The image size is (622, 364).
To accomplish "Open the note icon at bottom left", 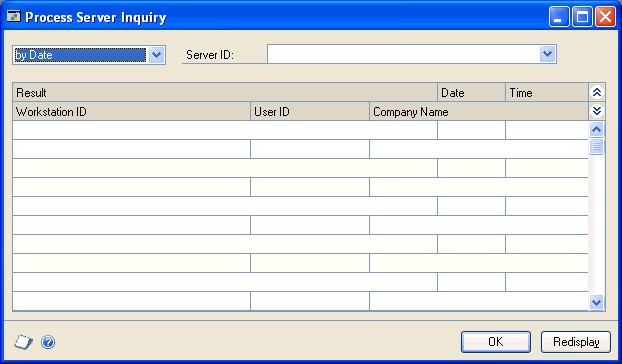I will pos(23,342).
